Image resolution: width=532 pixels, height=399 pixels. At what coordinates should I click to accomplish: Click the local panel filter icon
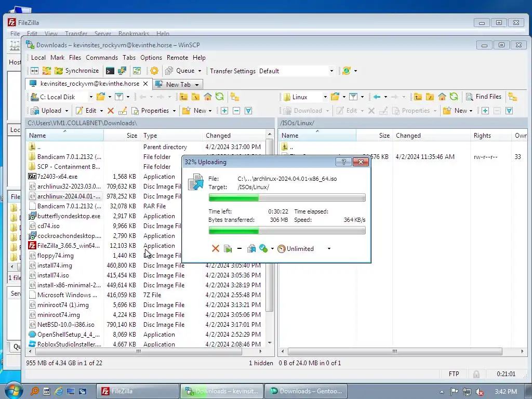tap(119, 97)
